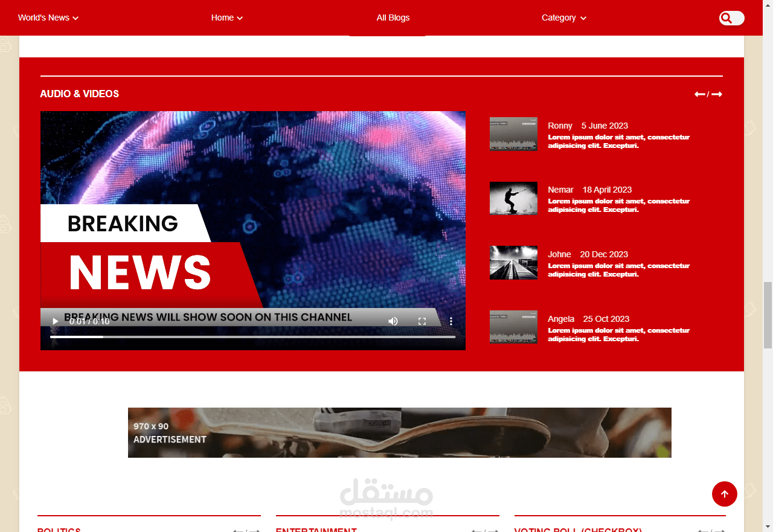Click the page's vertical scrollbar thumb
Image resolution: width=773 pixels, height=532 pixels.
coord(768,315)
